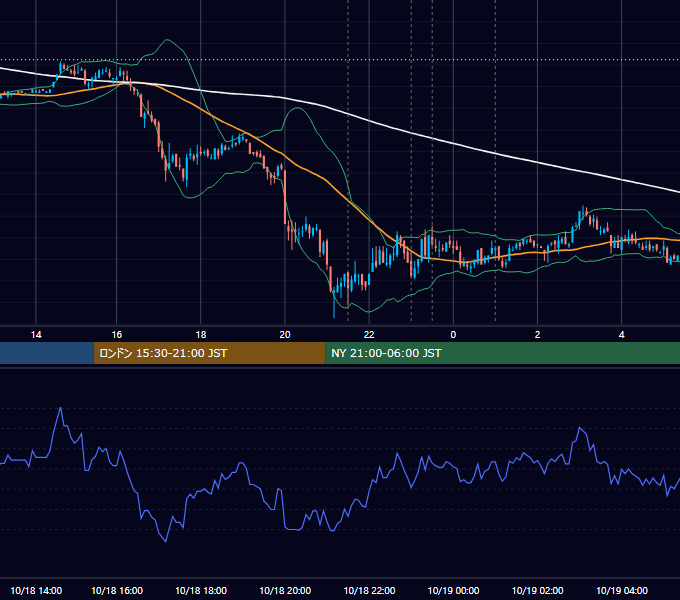Click the 10/18 20:00 date label

click(285, 590)
